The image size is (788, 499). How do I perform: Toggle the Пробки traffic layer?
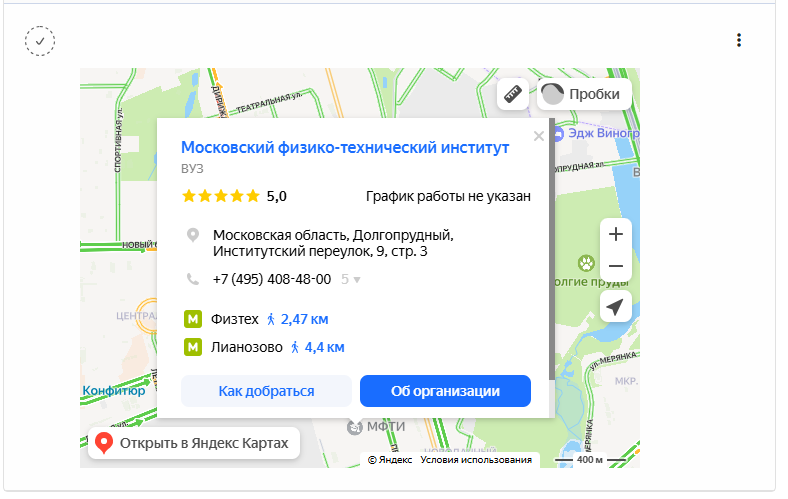[x=584, y=94]
